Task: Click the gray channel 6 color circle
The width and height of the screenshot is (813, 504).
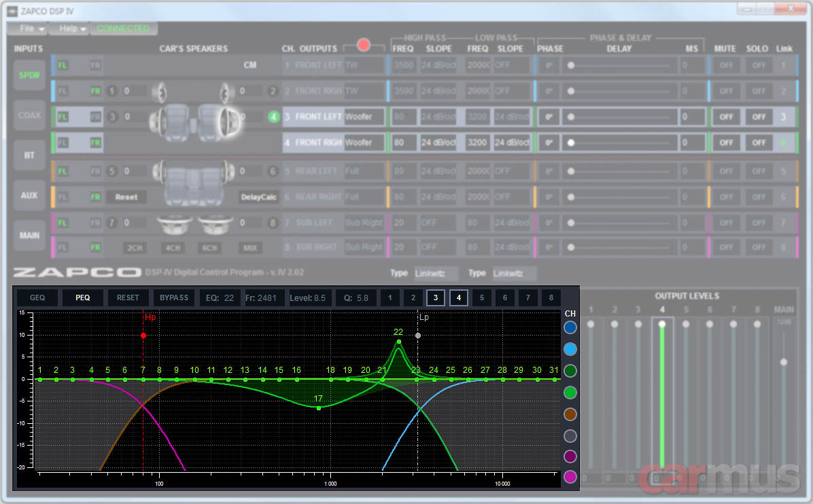Action: (570, 436)
